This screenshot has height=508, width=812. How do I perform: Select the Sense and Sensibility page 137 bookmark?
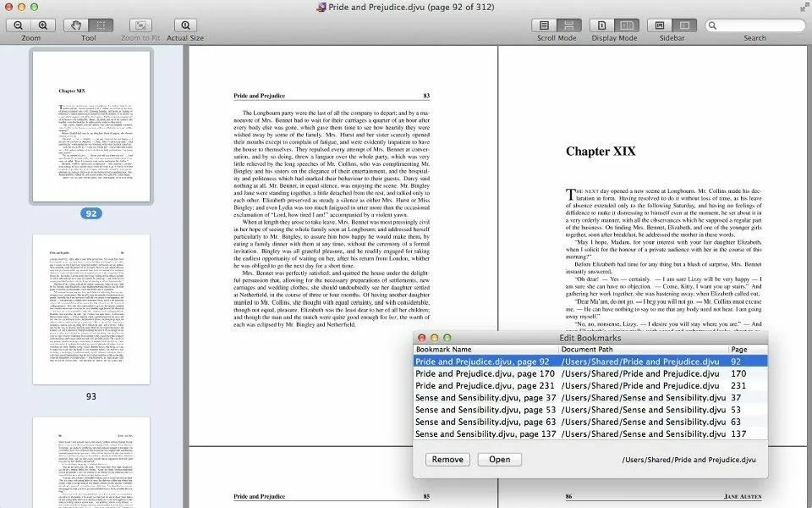click(486, 433)
